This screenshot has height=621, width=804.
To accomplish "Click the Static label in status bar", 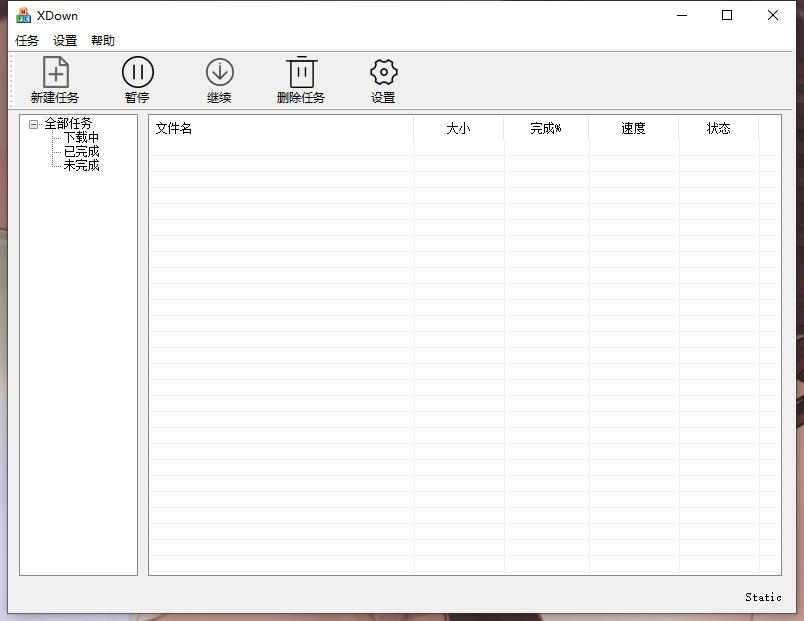I will coord(762,597).
